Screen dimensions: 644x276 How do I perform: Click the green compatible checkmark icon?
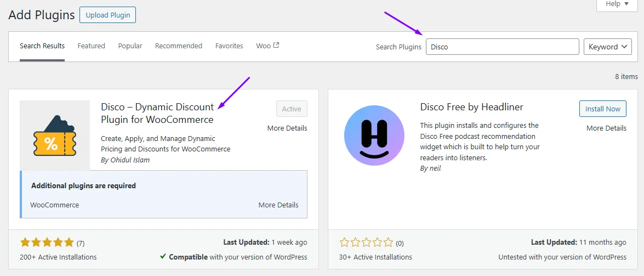pos(163,256)
